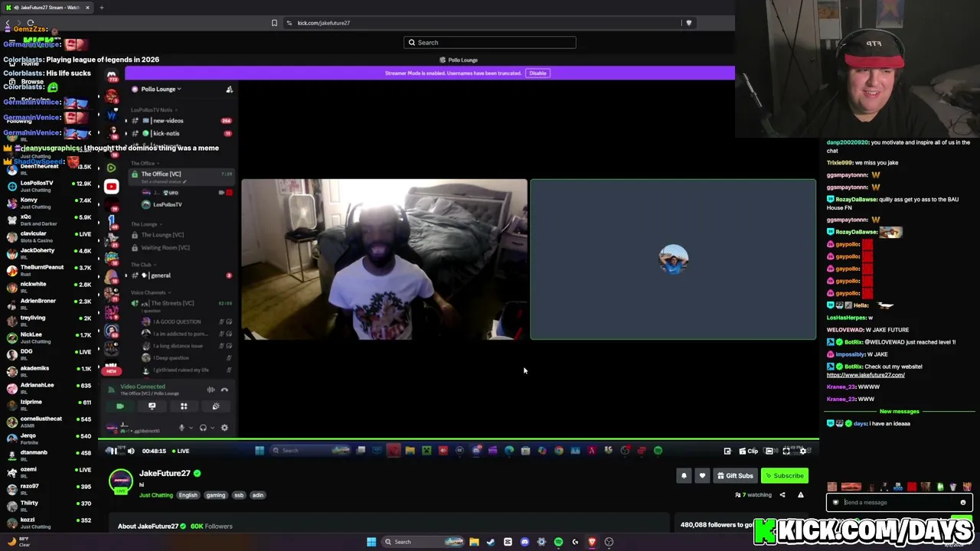980x551 pixels.
Task: Toggle Discord camera button
Action: [120, 406]
